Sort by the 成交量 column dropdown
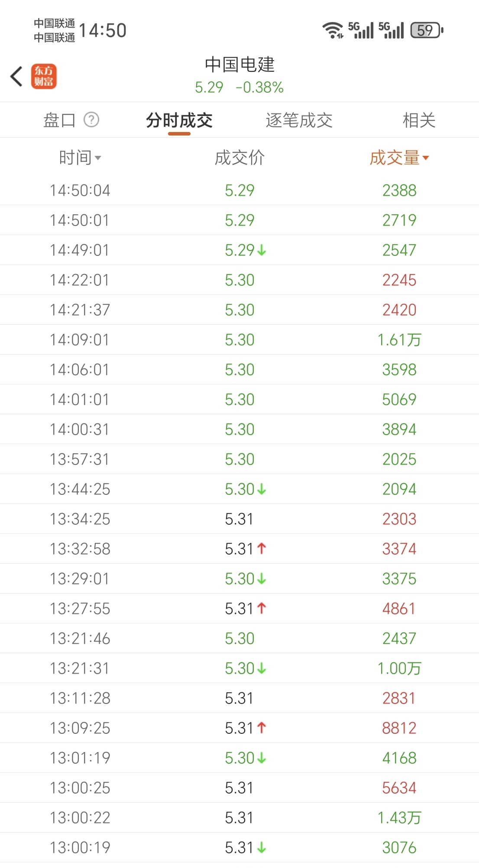 point(399,158)
